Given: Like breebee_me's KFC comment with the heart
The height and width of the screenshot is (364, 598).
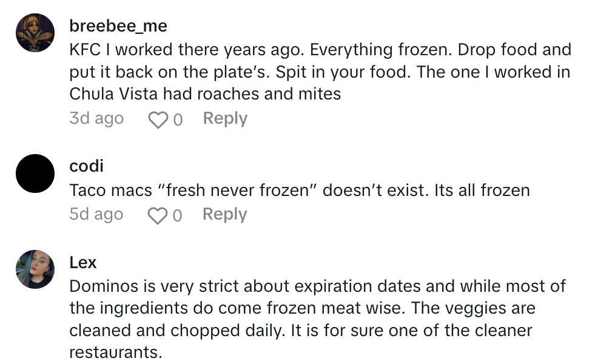Looking at the screenshot, I should coord(158,119).
